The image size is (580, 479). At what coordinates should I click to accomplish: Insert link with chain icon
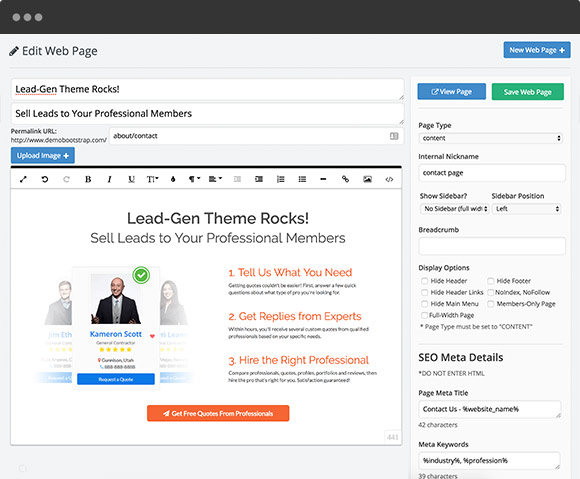coord(345,179)
